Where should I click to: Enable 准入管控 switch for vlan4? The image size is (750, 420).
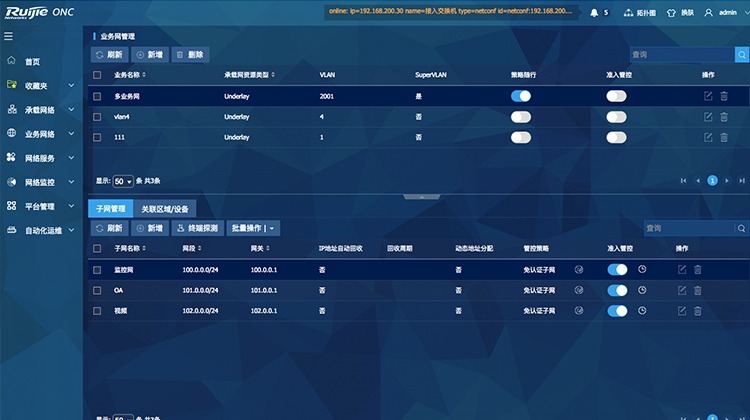[616, 116]
